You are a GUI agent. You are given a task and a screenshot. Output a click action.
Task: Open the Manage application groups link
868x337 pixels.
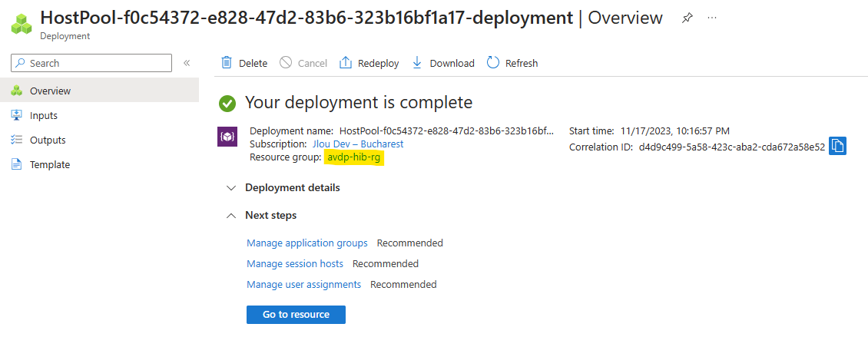pyautogui.click(x=307, y=243)
